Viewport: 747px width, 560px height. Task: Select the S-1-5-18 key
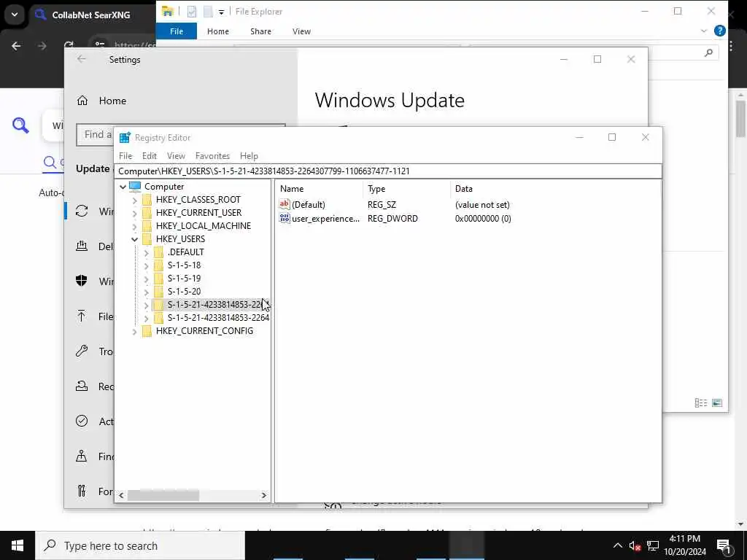click(184, 265)
